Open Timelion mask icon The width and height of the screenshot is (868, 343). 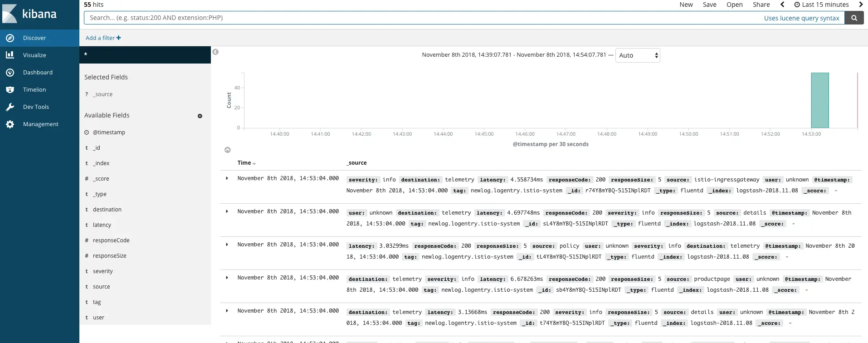click(10, 89)
